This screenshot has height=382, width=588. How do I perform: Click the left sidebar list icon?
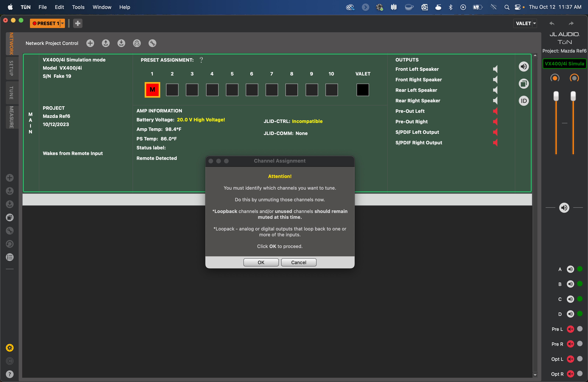coord(10,257)
